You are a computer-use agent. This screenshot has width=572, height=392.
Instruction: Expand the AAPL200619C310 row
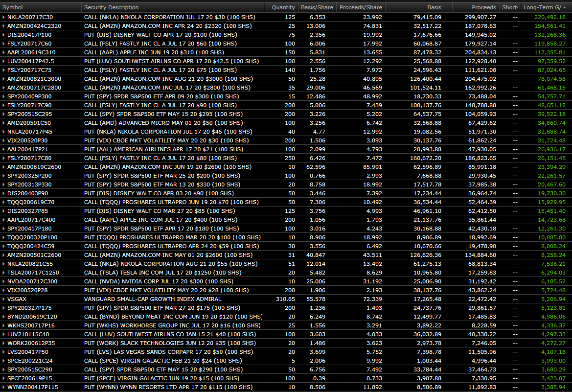pos(3,52)
